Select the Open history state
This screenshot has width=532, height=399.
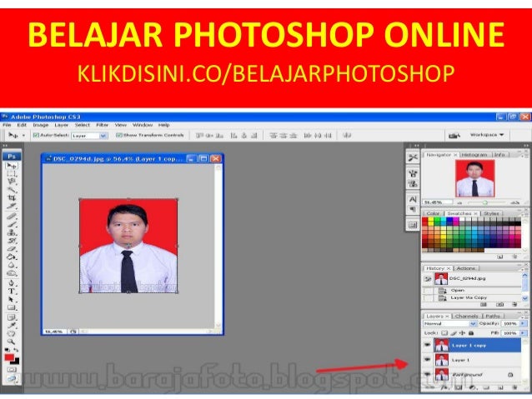(x=472, y=290)
